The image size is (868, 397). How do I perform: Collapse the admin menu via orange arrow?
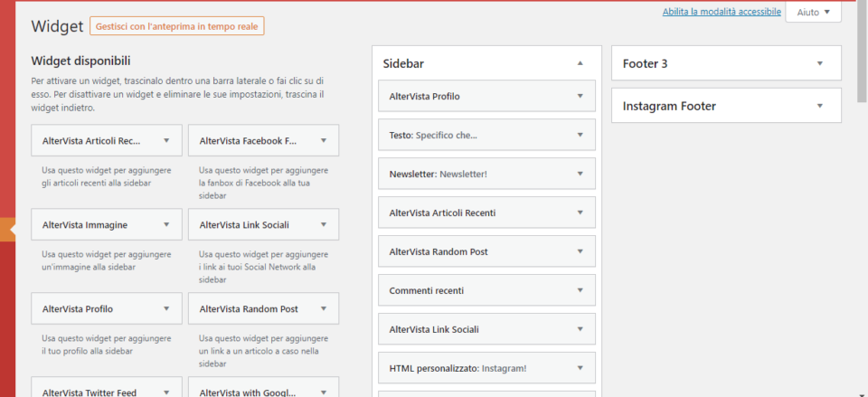point(8,229)
